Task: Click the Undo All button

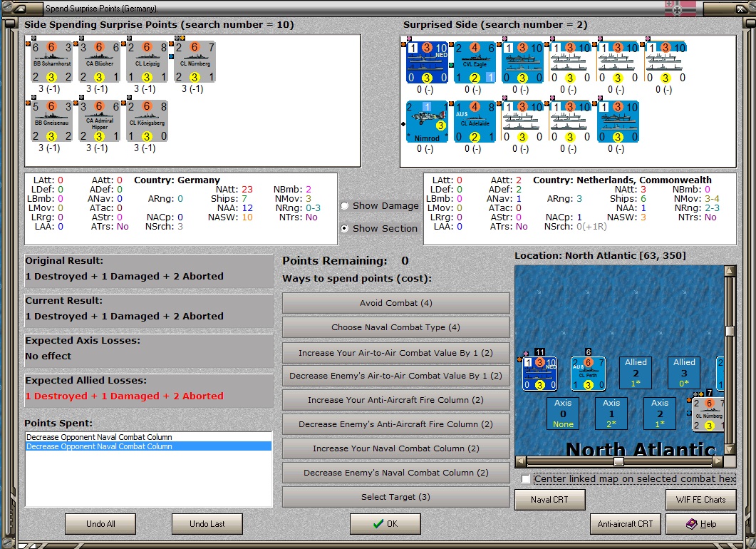Action: coord(100,524)
